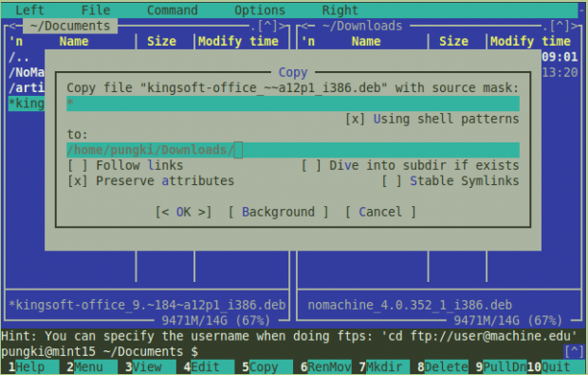Select the 8Delete function key
588x375 pixels.
[x=443, y=366]
